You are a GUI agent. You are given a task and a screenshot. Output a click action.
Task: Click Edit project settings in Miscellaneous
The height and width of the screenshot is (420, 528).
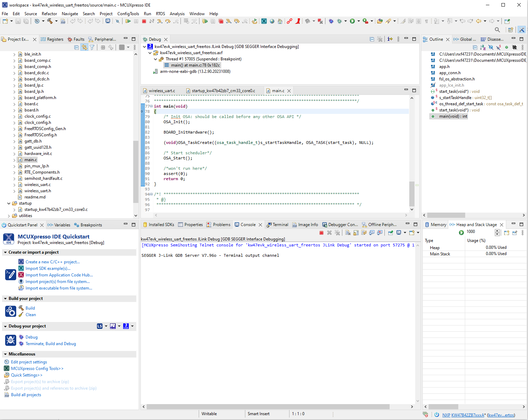pos(29,362)
